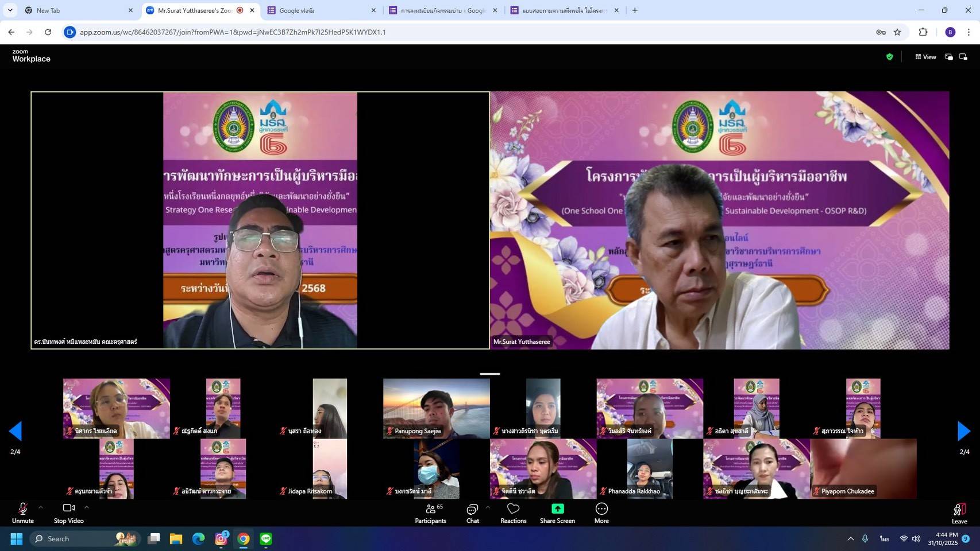
Task: Unmute the microphone
Action: [23, 513]
